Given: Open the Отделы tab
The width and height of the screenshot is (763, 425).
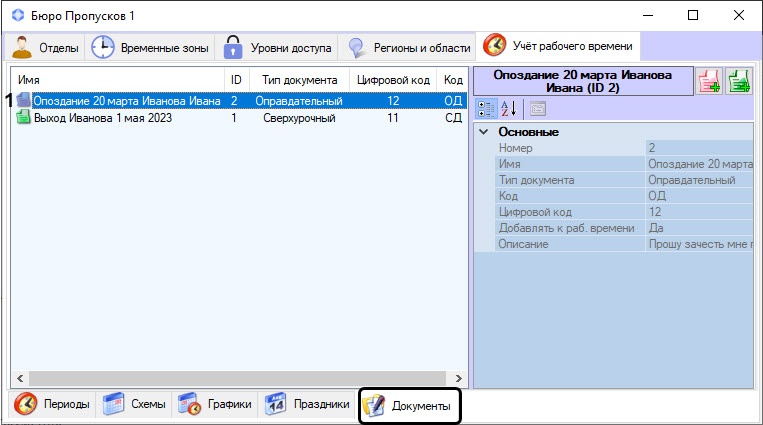Looking at the screenshot, I should click(x=45, y=47).
